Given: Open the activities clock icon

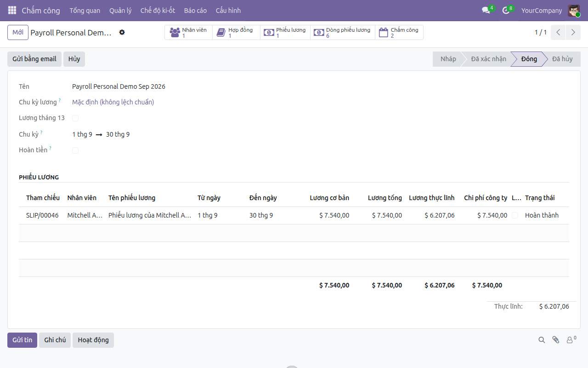Looking at the screenshot, I should click(x=506, y=10).
